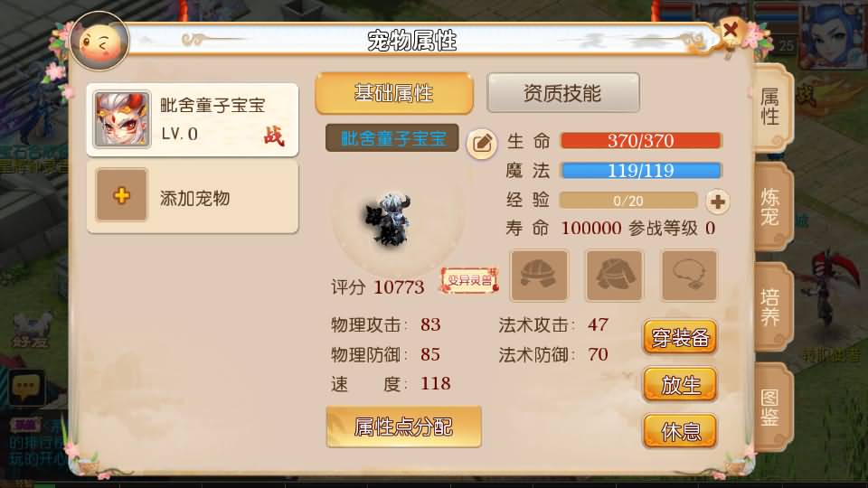Select the helmet equipment slot

tap(539, 276)
